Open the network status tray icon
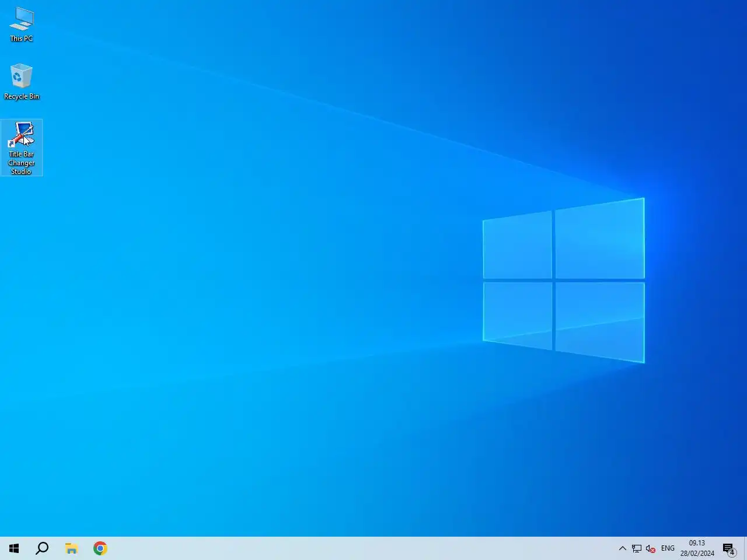 coord(637,548)
